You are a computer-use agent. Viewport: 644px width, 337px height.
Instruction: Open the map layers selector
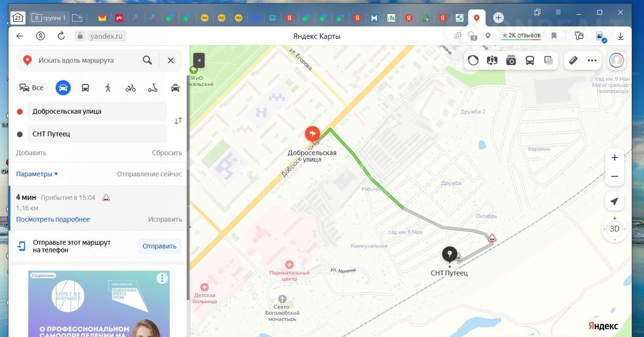coord(548,60)
